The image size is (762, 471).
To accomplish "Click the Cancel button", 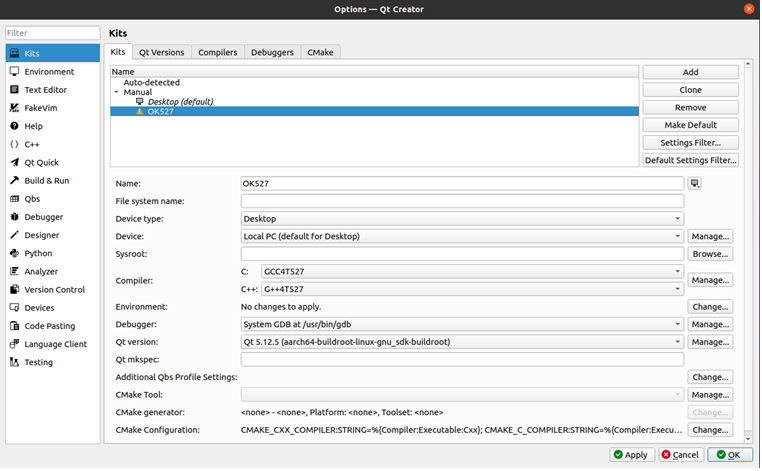I will pos(681,454).
